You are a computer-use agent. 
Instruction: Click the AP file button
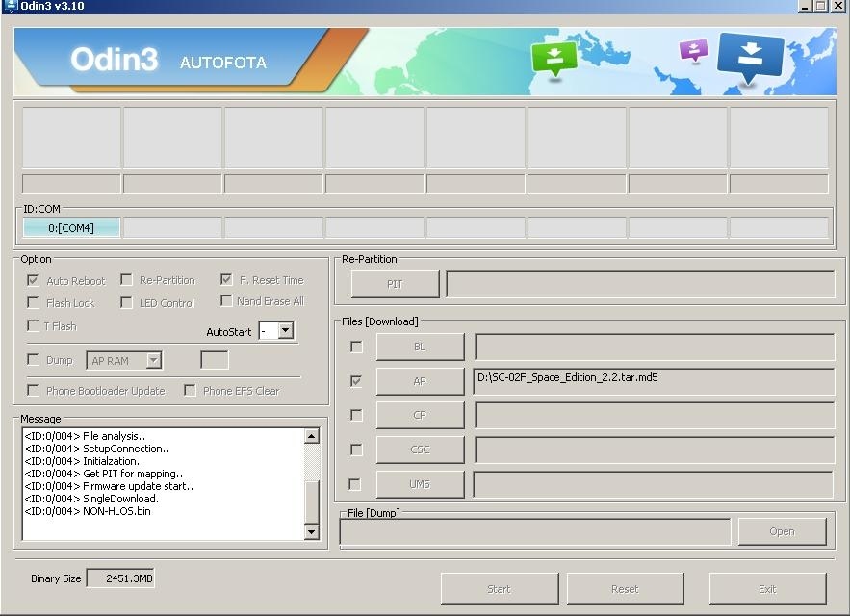[420, 381]
